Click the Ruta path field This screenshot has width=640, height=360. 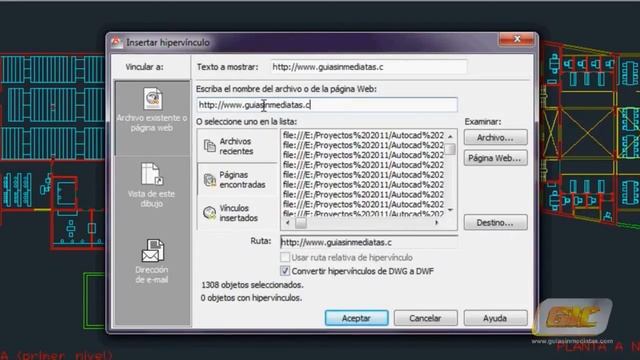369,242
